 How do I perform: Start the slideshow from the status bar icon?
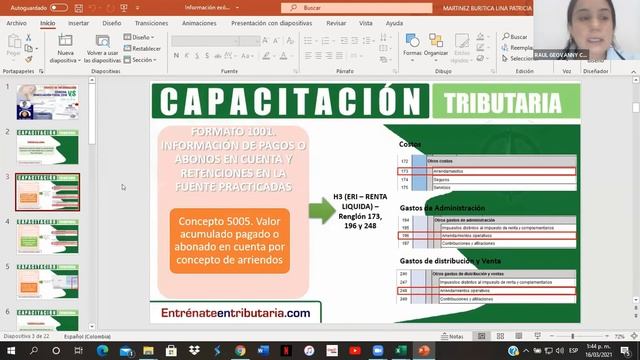[538, 336]
